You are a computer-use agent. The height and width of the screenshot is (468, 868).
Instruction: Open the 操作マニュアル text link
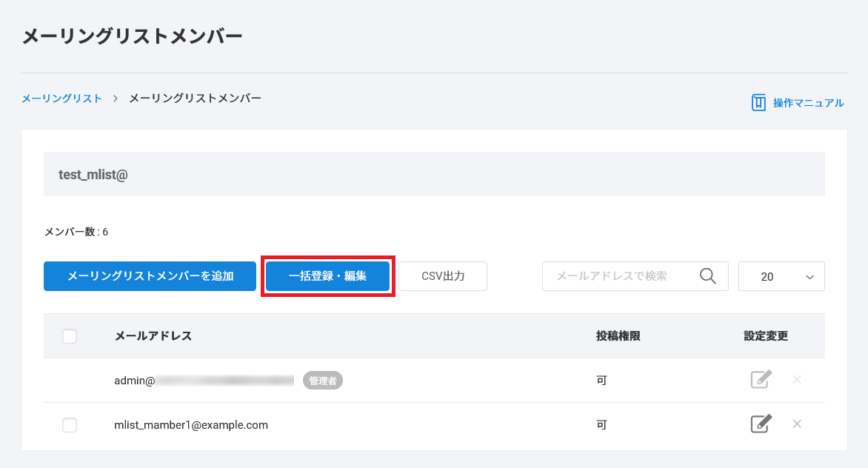tap(808, 103)
